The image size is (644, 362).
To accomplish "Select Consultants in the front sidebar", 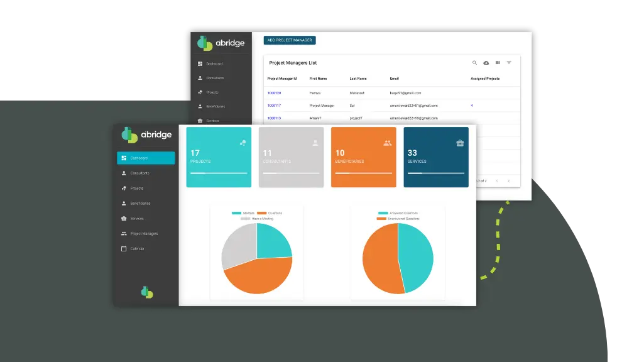I will click(139, 173).
